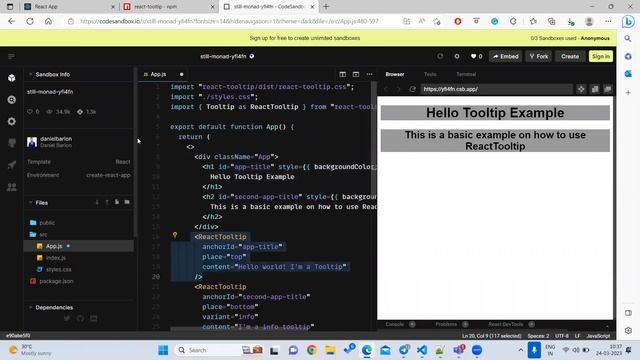640x360 pixels.
Task: Click the Embed button
Action: [x=505, y=56]
